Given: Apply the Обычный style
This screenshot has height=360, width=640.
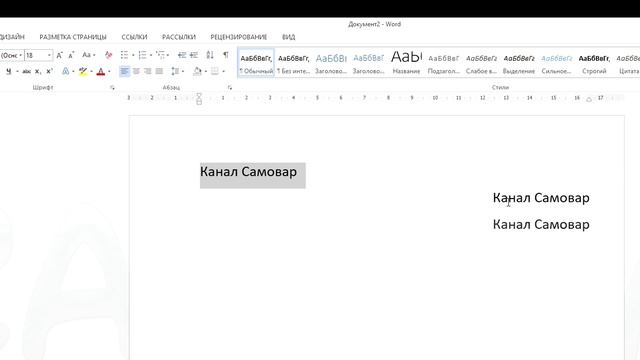Looking at the screenshot, I should coord(256,63).
